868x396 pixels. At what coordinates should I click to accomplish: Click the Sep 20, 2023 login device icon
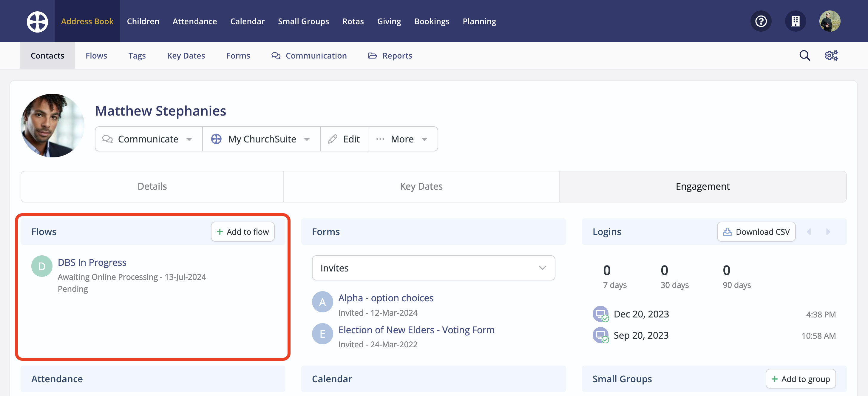pyautogui.click(x=601, y=335)
